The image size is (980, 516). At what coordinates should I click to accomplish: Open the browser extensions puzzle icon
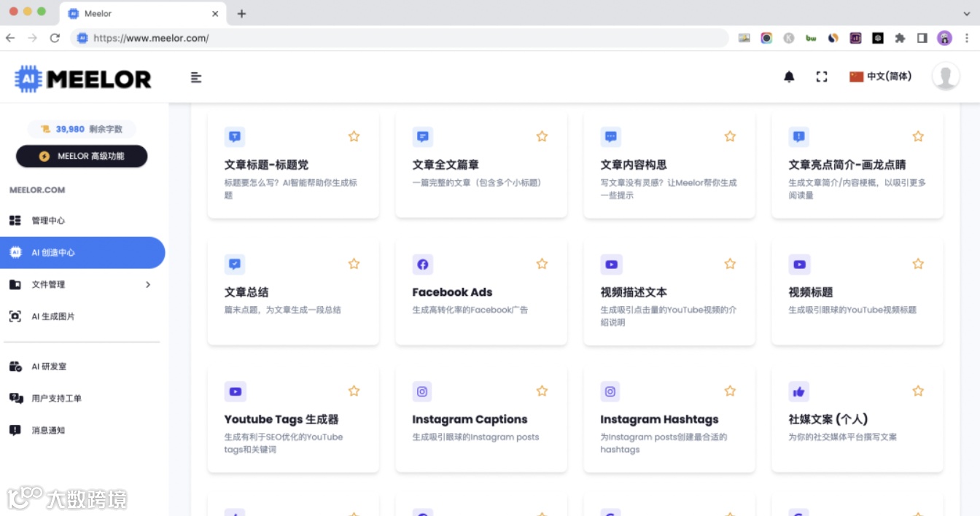pos(900,38)
